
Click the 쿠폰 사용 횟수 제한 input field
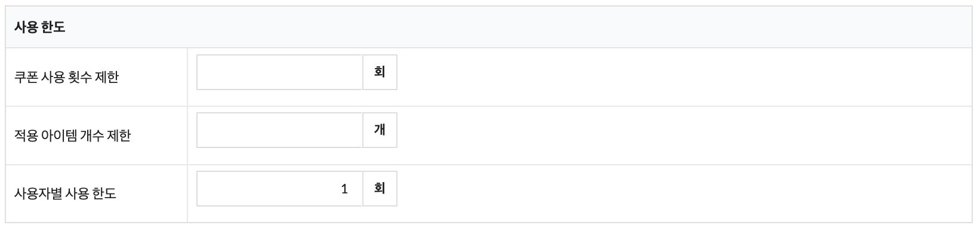[x=279, y=72]
